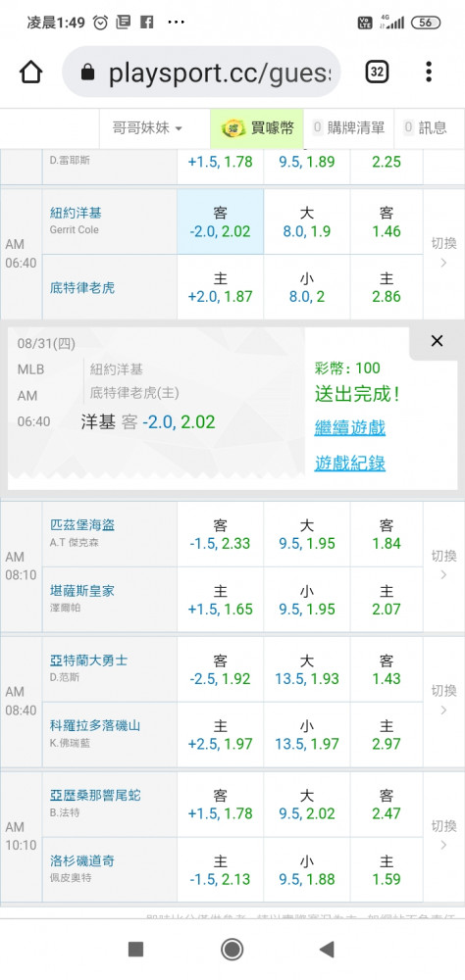Close the bet confirmation panel

[x=437, y=341]
